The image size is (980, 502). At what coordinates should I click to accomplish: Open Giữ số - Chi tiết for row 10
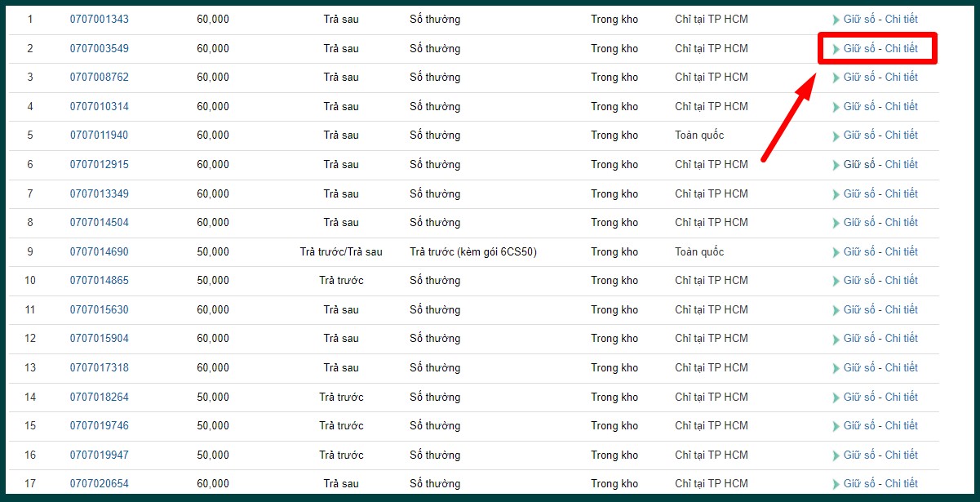tap(880, 280)
